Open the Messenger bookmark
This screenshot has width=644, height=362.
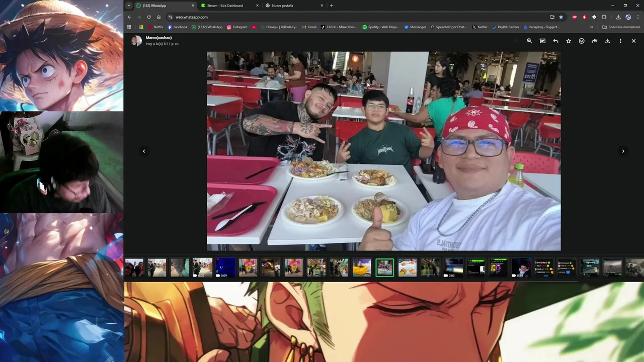tap(415, 27)
